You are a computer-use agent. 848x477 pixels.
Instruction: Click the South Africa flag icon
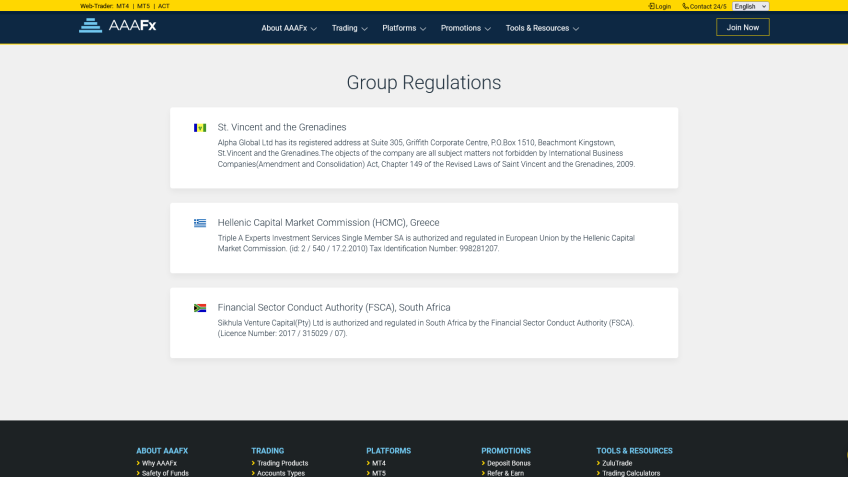coord(200,308)
